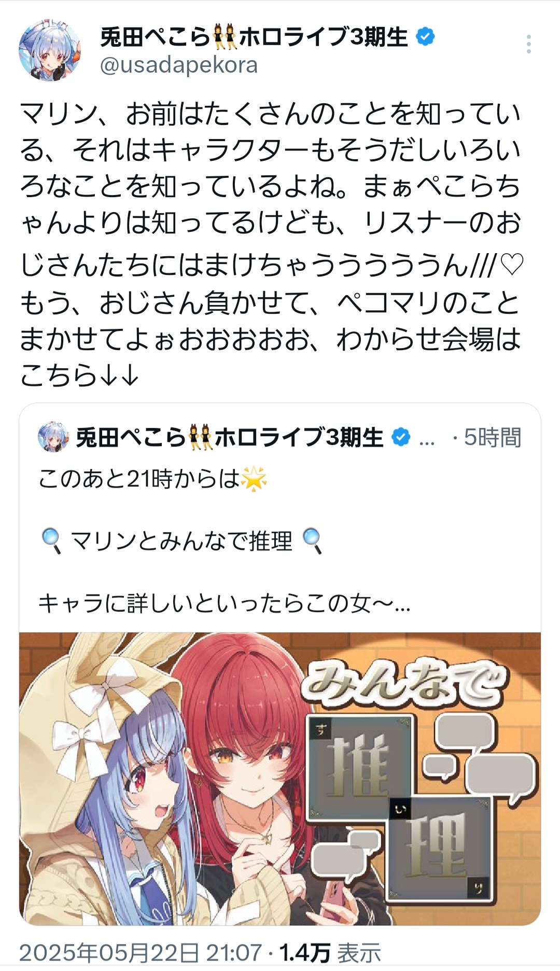Tap the quoted tweet's small avatar
Image resolution: width=560 pixels, height=971 pixels.
point(53,437)
